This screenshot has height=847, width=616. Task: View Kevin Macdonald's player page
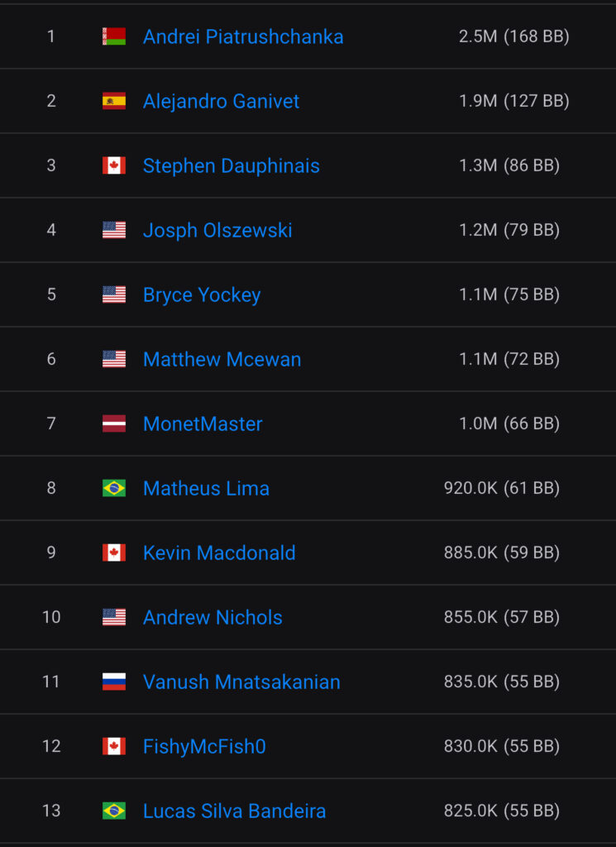pos(219,553)
